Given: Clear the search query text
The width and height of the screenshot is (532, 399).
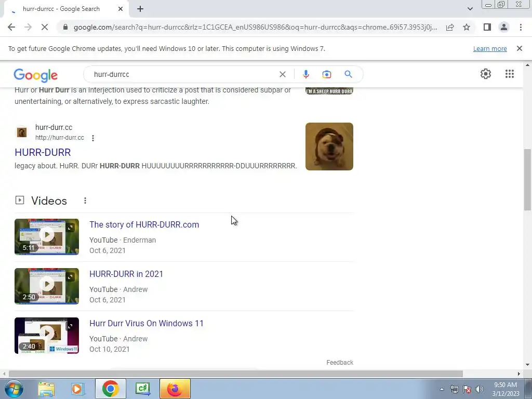Looking at the screenshot, I should pyautogui.click(x=282, y=74).
